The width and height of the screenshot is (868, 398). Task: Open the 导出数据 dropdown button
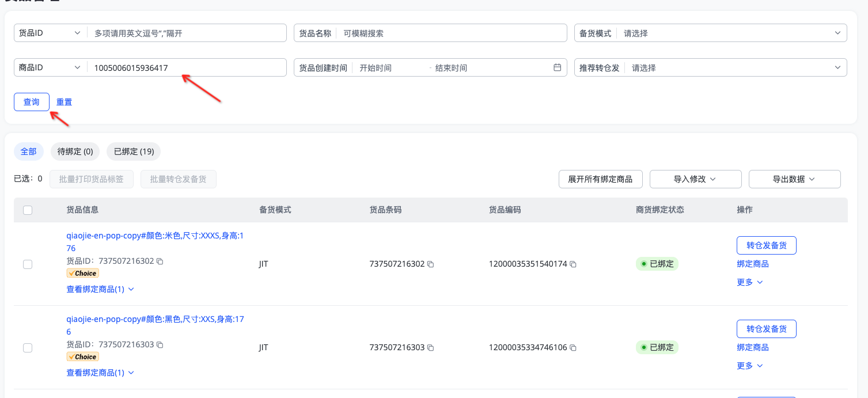[794, 179]
